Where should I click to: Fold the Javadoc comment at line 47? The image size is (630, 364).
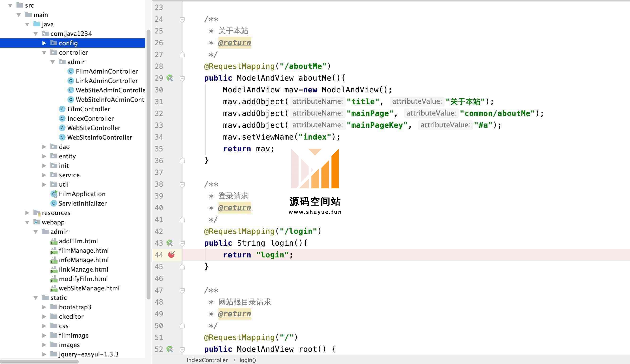tap(182, 290)
